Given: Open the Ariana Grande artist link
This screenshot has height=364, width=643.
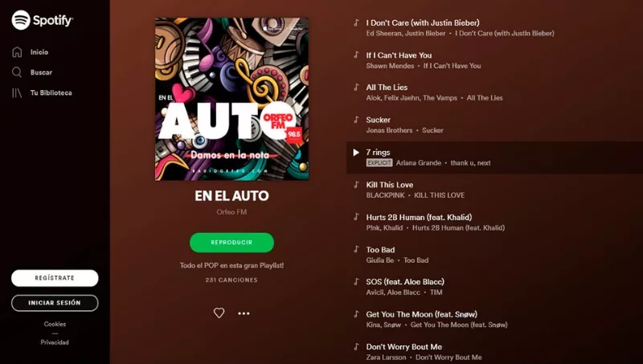Looking at the screenshot, I should 418,163.
